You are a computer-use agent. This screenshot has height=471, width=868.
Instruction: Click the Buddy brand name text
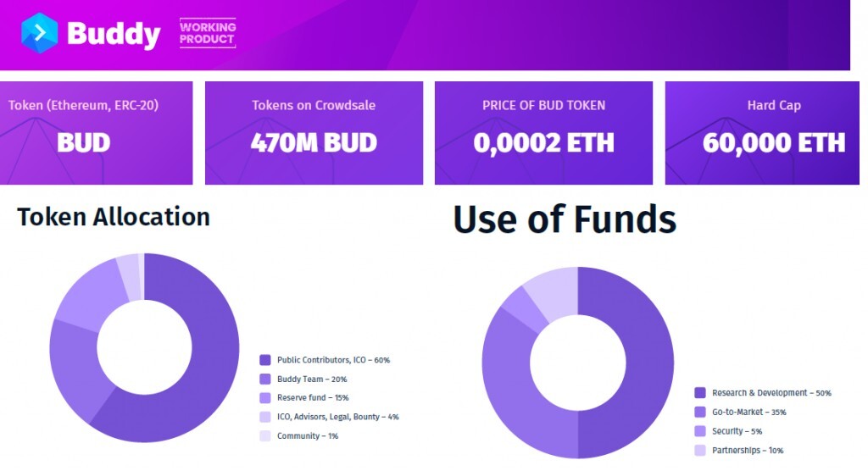click(x=114, y=35)
